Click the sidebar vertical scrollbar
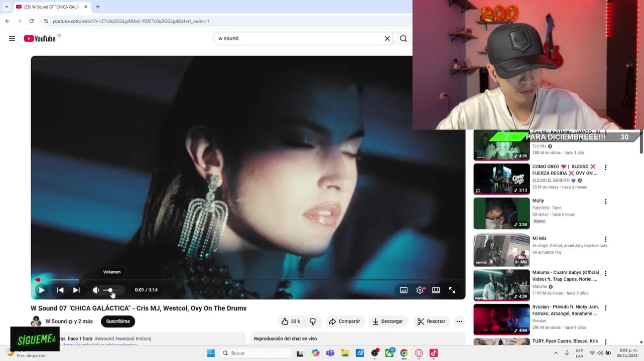The width and height of the screenshot is (644, 361). pyautogui.click(x=641, y=143)
